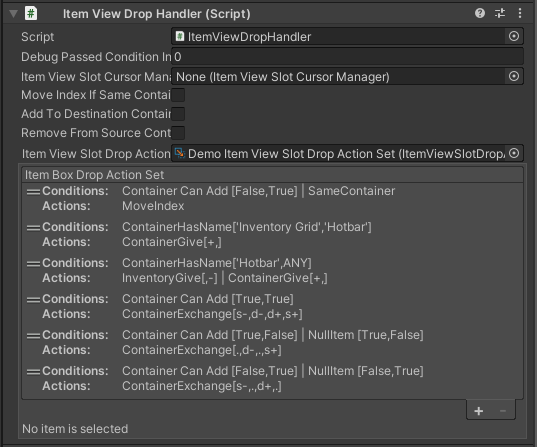This screenshot has height=447, width=537.
Task: Click the ItemViewDropHandler script object picker
Action: point(514,36)
